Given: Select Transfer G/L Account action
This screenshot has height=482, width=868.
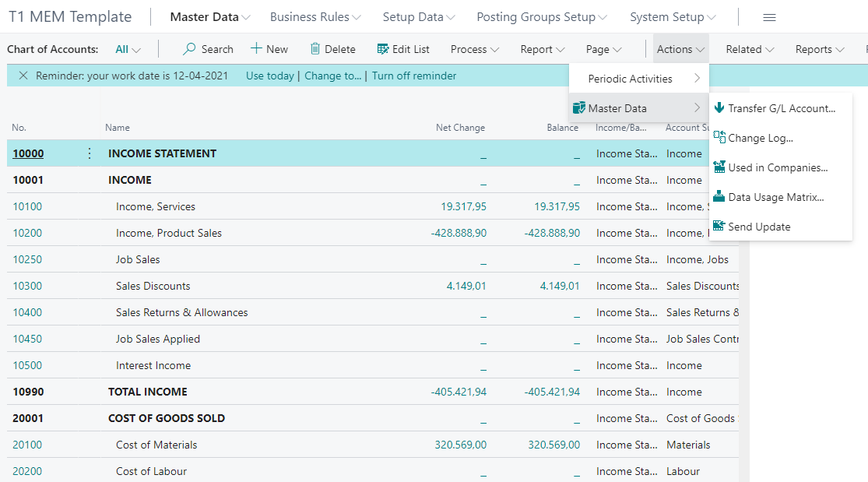Looking at the screenshot, I should click(781, 108).
